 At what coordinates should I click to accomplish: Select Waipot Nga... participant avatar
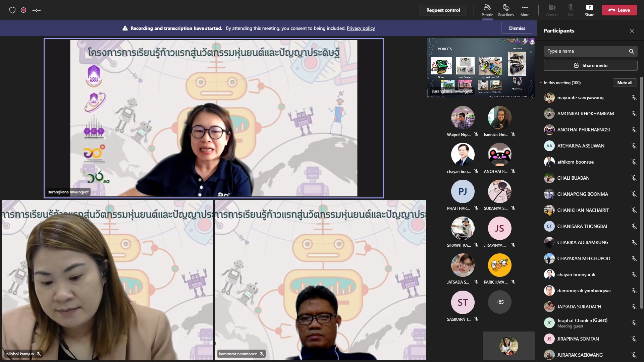click(463, 118)
